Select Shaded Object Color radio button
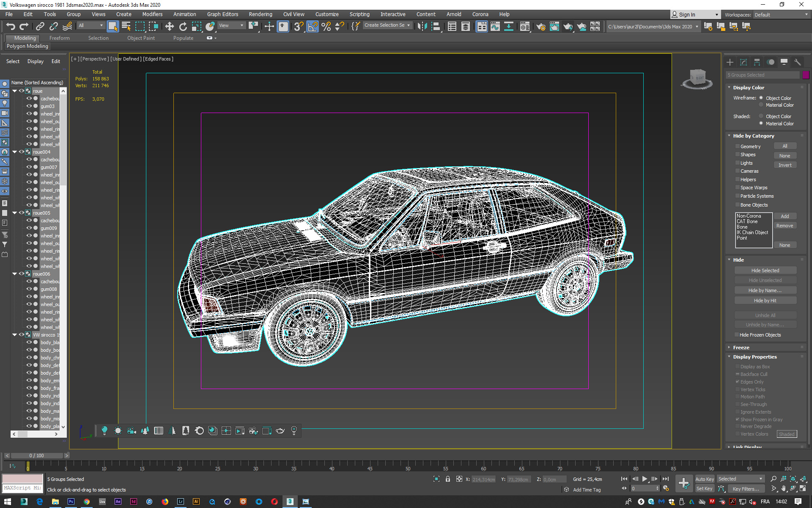This screenshot has width=812, height=508. coord(761,116)
